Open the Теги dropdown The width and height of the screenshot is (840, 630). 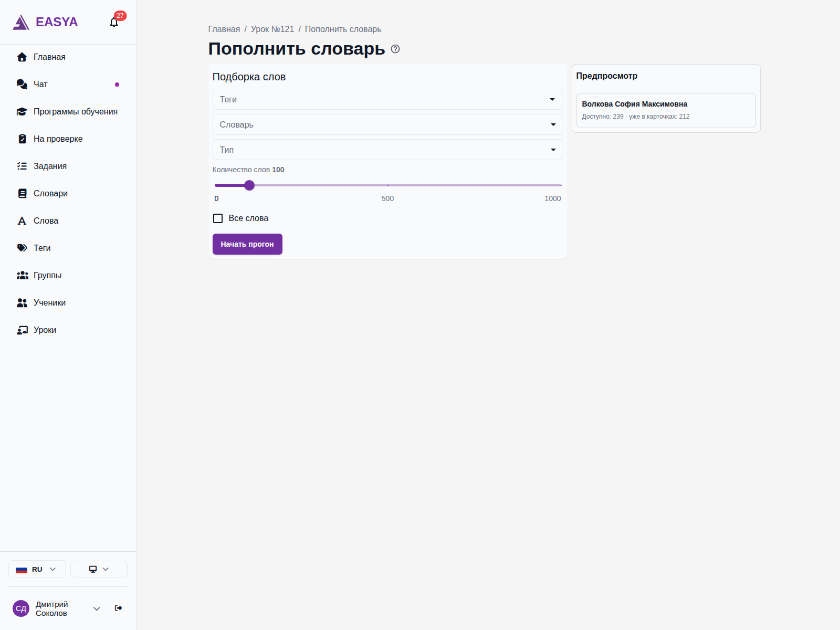[387, 99]
